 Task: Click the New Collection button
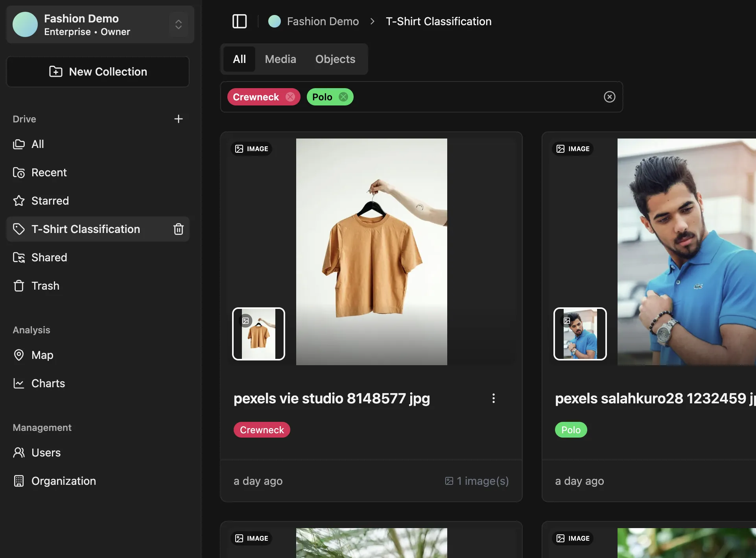pyautogui.click(x=98, y=72)
